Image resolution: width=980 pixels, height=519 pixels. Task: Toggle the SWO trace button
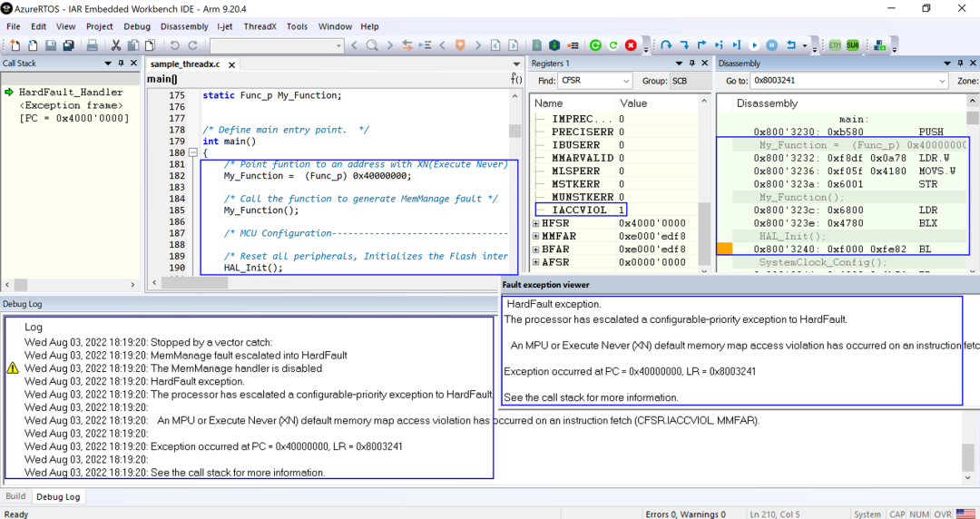tap(852, 45)
